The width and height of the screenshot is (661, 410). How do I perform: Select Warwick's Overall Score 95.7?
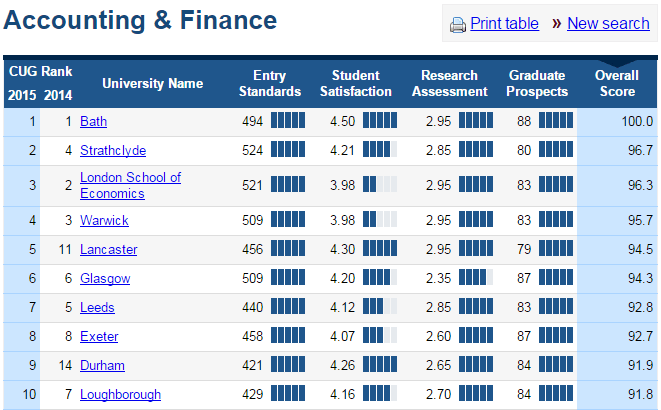pyautogui.click(x=640, y=220)
